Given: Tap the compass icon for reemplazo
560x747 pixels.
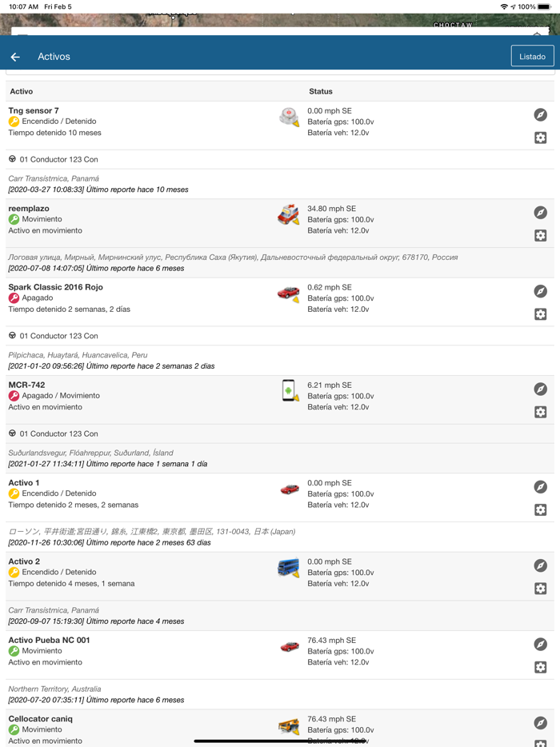Looking at the screenshot, I should [x=541, y=213].
